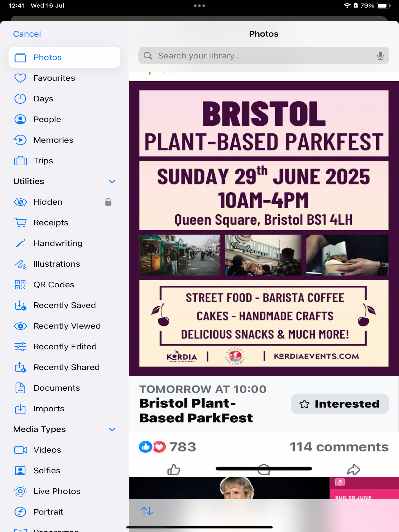
Task: Open the Recently Edited album label
Action: point(65,347)
